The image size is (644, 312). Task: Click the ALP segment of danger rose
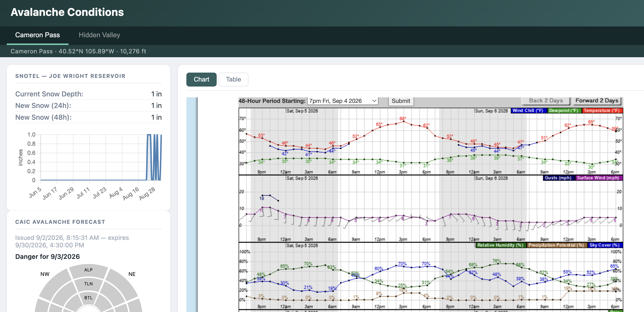tap(88, 270)
